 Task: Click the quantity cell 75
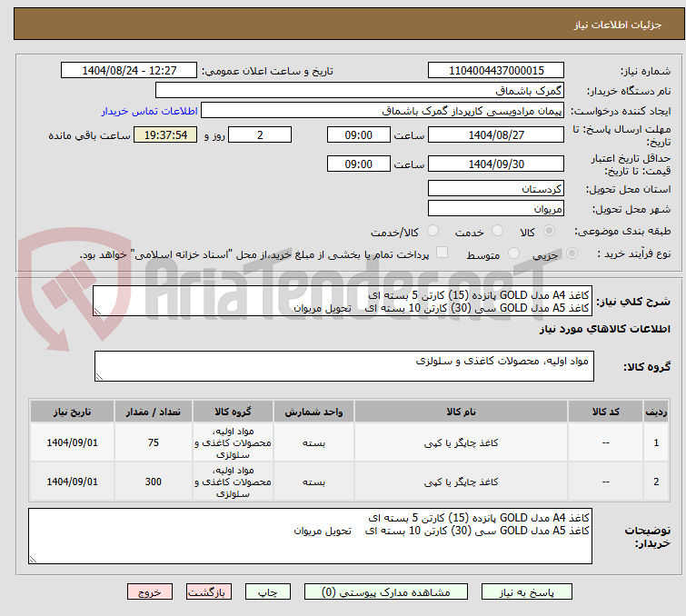point(154,442)
